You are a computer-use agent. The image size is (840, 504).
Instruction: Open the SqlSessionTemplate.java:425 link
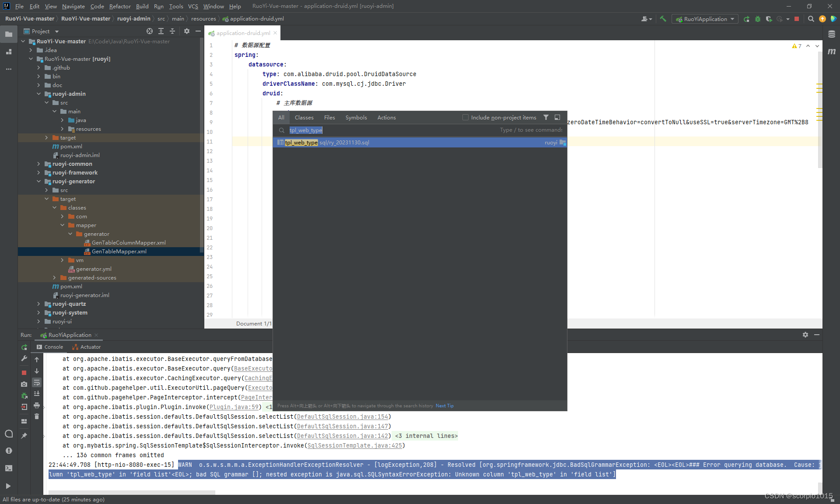355,445
